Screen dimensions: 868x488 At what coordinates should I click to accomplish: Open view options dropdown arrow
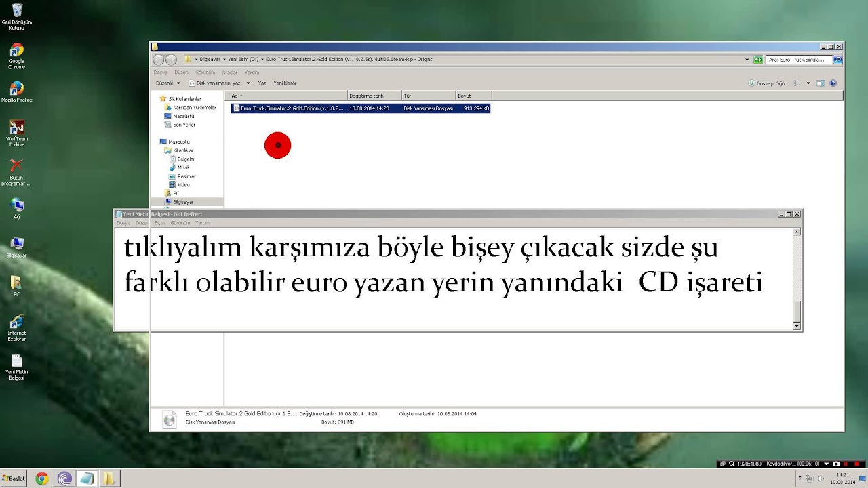point(808,83)
